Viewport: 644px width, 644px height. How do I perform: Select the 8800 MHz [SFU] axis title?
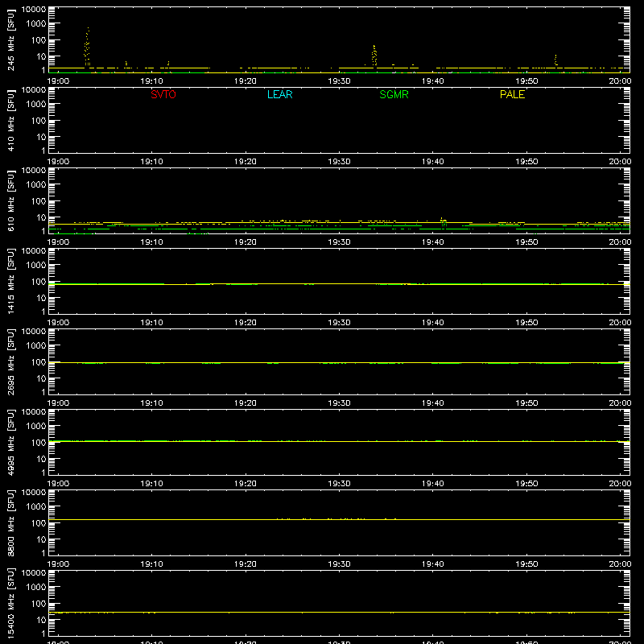11,523
